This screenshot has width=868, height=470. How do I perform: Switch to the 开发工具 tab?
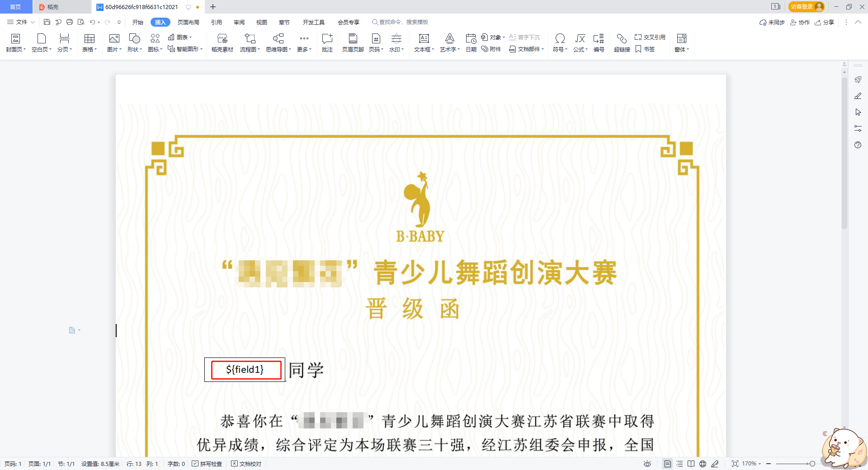click(x=314, y=22)
